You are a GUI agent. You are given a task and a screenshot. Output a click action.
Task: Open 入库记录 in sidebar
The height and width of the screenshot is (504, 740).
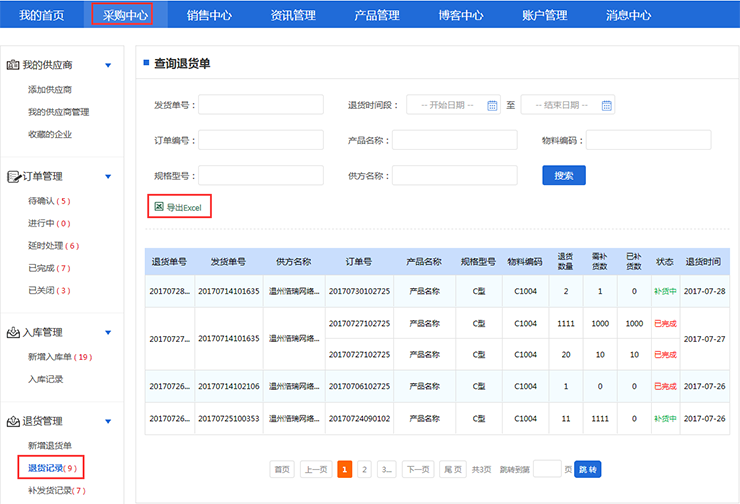[x=45, y=379]
